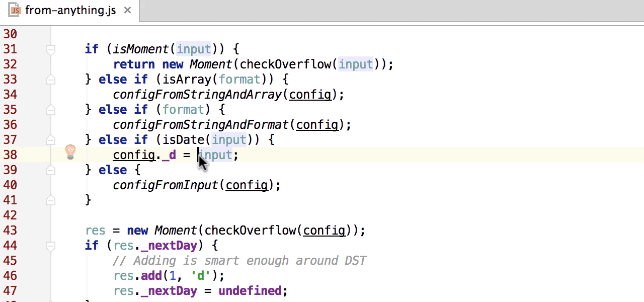This screenshot has width=644, height=302.
Task: Click the JS file icon in tab
Action: point(15,10)
